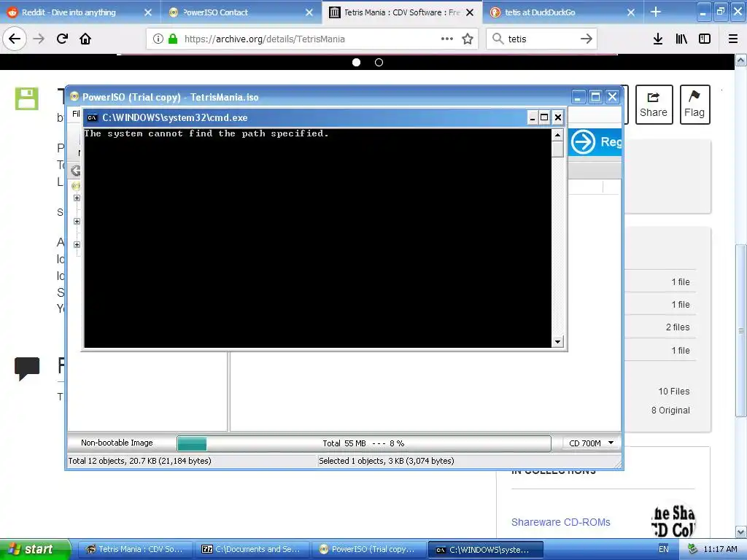
Task: Click the search box containing tetis
Action: click(x=541, y=39)
